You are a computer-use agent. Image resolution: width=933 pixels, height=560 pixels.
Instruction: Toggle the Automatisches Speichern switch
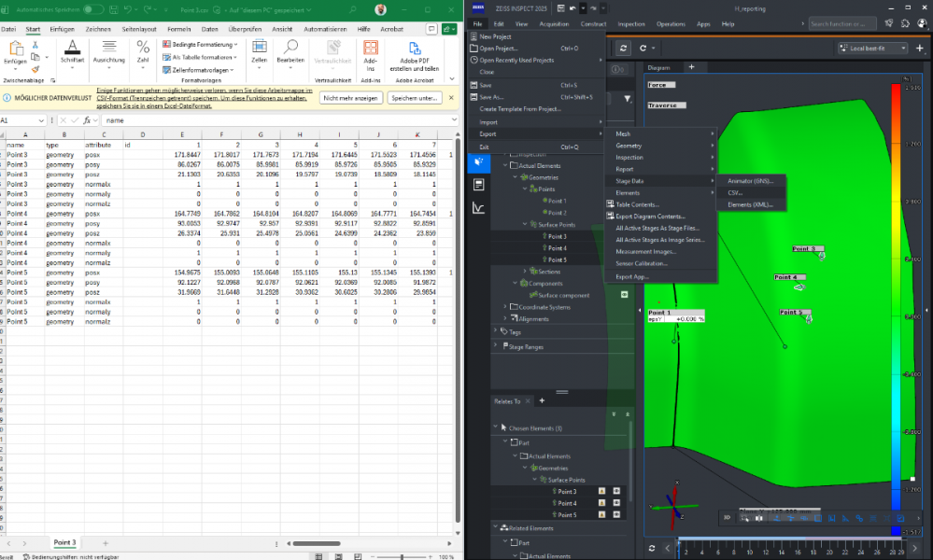tap(93, 9)
